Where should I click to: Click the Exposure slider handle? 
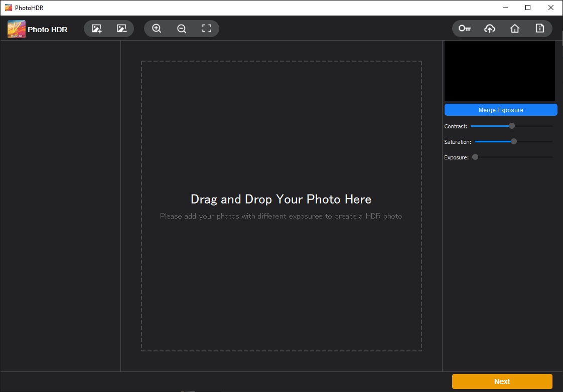[x=475, y=157]
